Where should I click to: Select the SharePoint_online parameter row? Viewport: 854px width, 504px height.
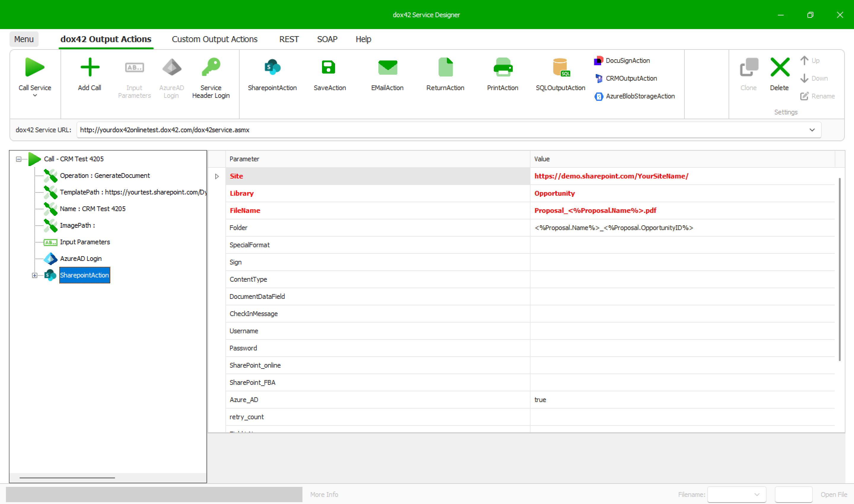click(x=530, y=366)
